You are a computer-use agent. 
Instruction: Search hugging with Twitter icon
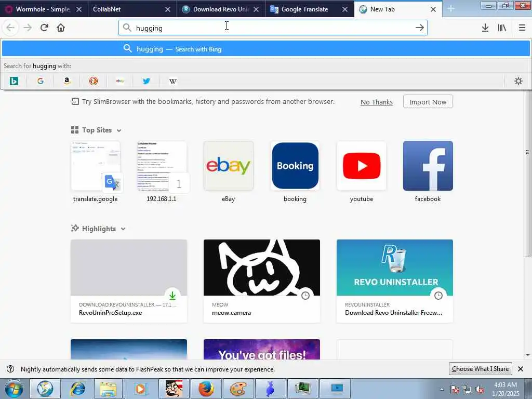tap(146, 81)
